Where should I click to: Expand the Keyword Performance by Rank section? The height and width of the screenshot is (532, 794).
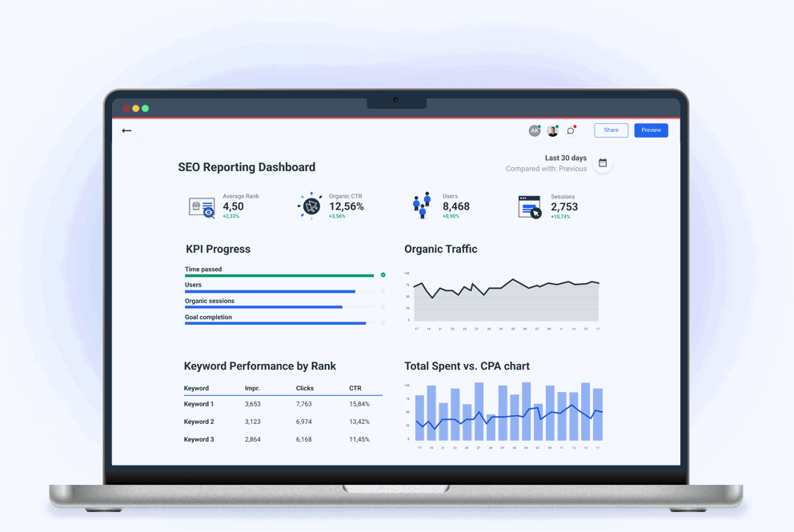click(x=259, y=366)
